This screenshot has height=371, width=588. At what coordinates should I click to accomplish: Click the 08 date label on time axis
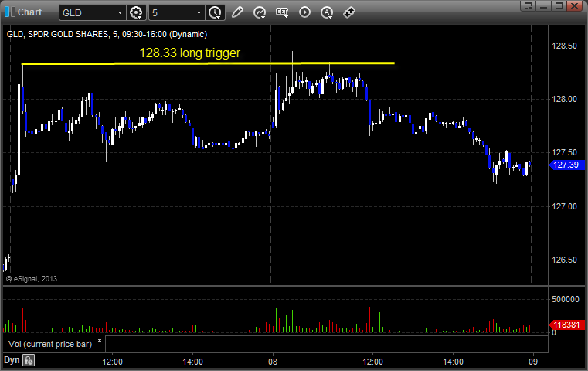click(x=273, y=362)
